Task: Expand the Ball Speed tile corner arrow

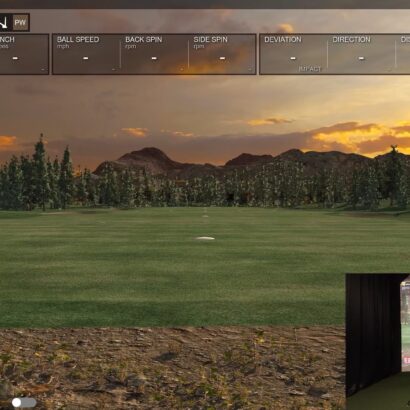Action: [114, 69]
